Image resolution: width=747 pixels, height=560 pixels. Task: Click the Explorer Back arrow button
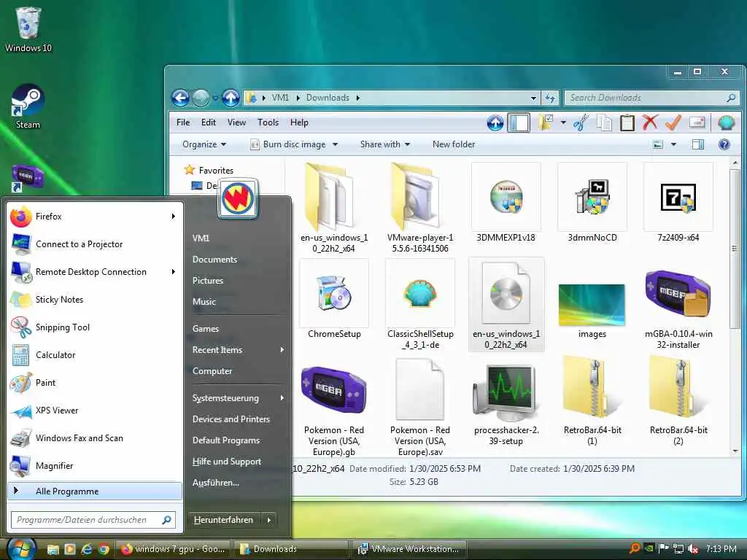click(x=180, y=98)
